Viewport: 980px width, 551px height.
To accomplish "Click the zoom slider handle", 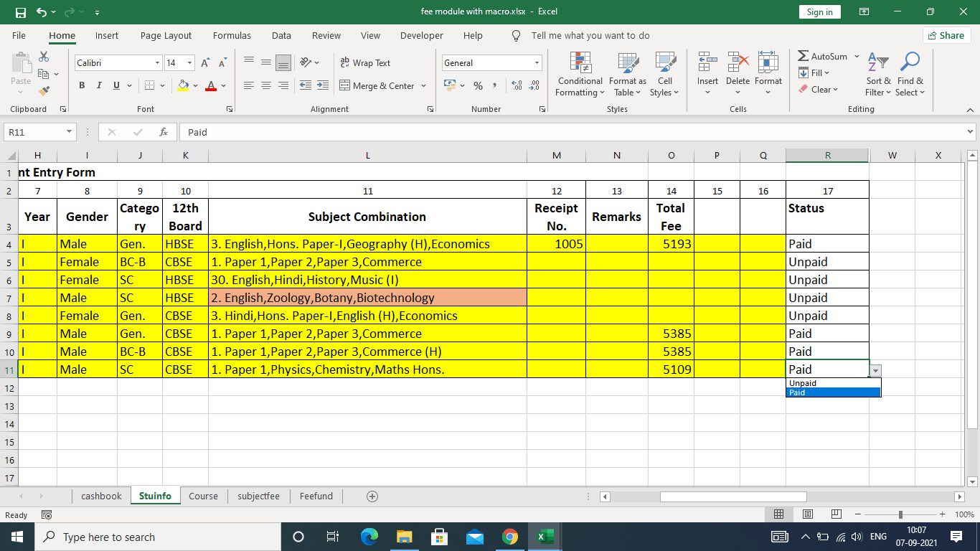I will click(900, 514).
